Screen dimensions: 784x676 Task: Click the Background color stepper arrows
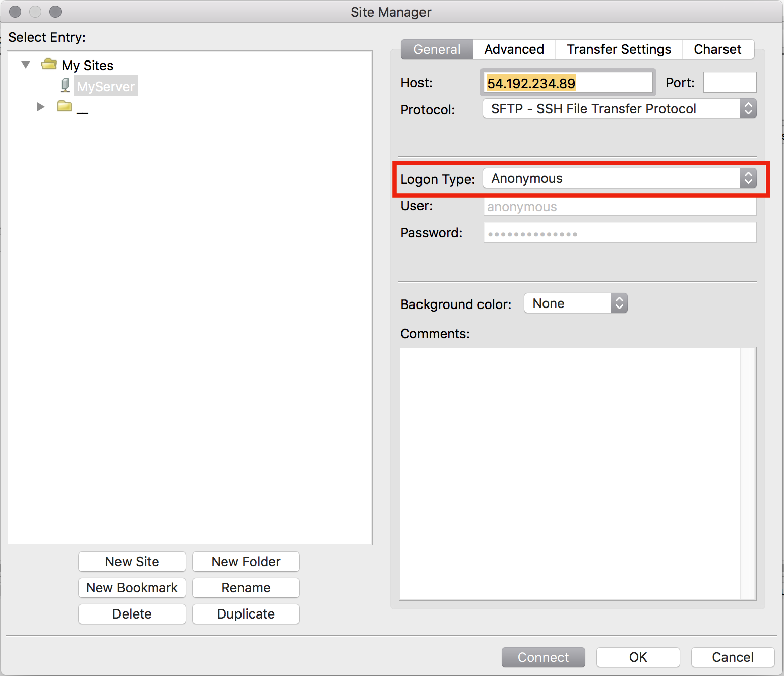click(619, 303)
